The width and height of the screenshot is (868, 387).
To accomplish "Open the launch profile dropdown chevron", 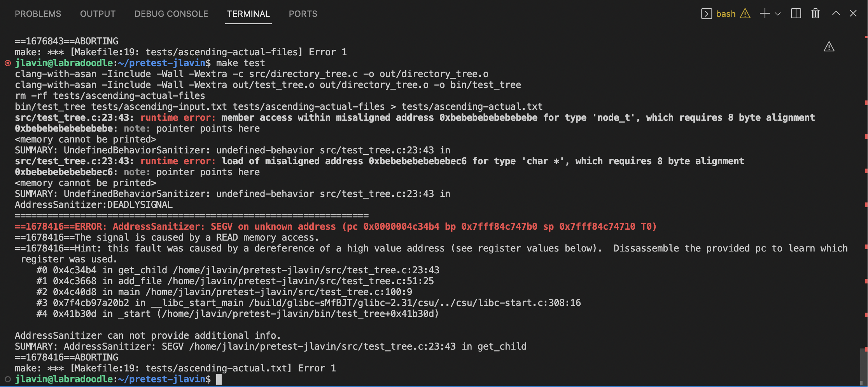I will [778, 14].
